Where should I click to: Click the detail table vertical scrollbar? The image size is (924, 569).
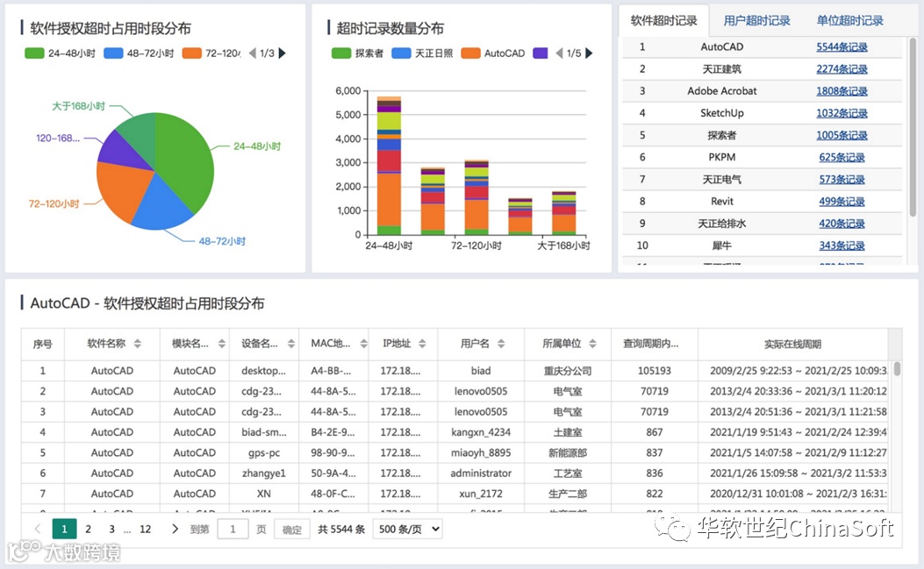click(896, 368)
